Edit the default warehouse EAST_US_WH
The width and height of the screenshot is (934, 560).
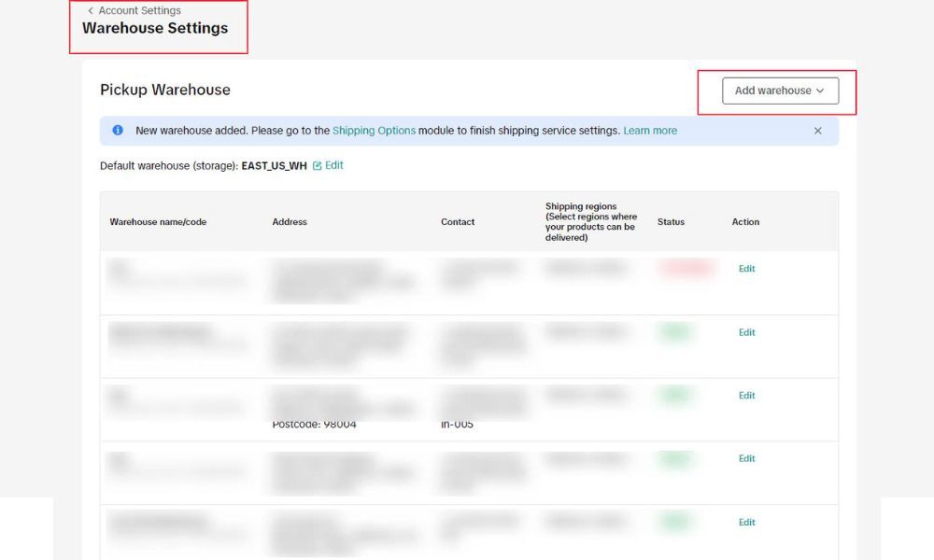coord(328,165)
